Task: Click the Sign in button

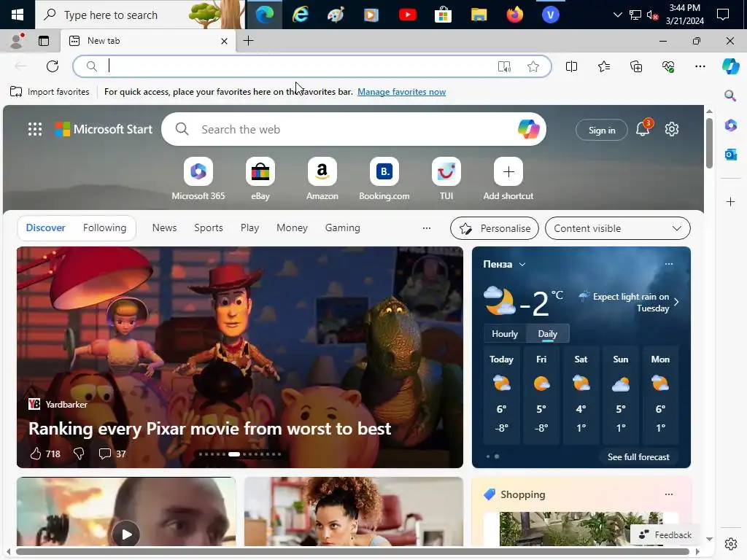Action: coord(602,130)
